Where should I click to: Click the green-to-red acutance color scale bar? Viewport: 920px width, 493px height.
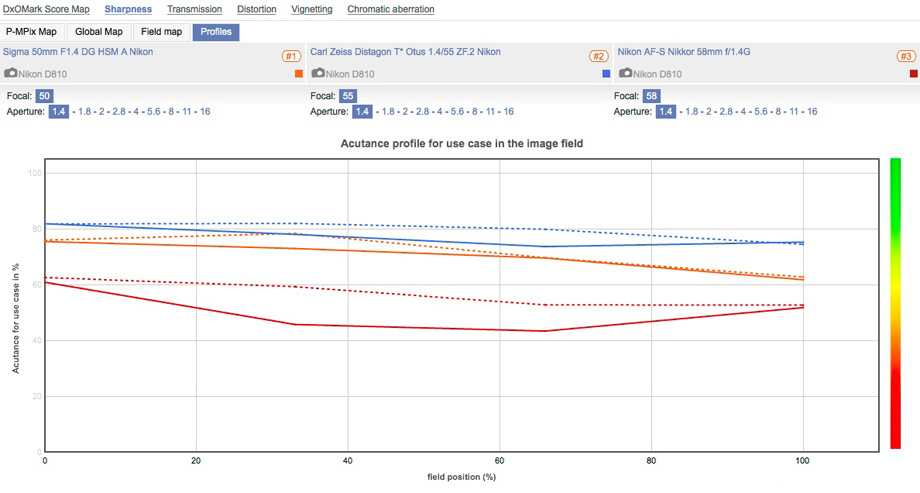pyautogui.click(x=895, y=303)
